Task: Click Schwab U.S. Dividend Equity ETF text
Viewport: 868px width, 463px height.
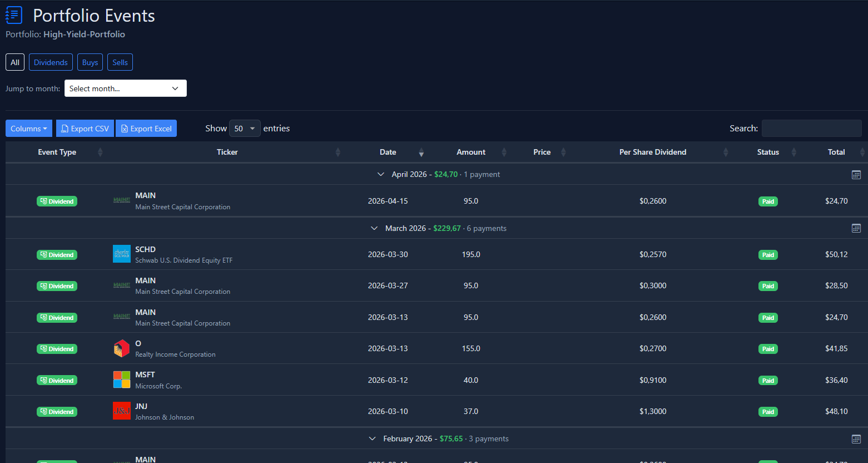Action: tap(184, 260)
